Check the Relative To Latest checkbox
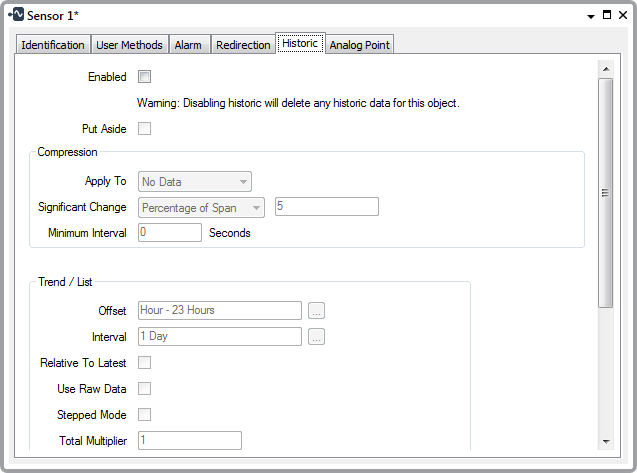The height and width of the screenshot is (473, 637). click(144, 363)
